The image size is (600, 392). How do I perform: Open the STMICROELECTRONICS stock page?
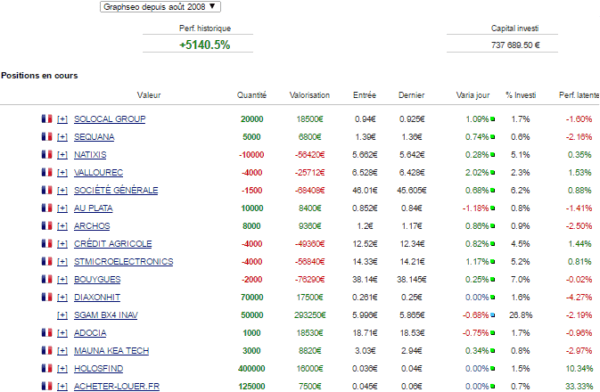tap(124, 262)
